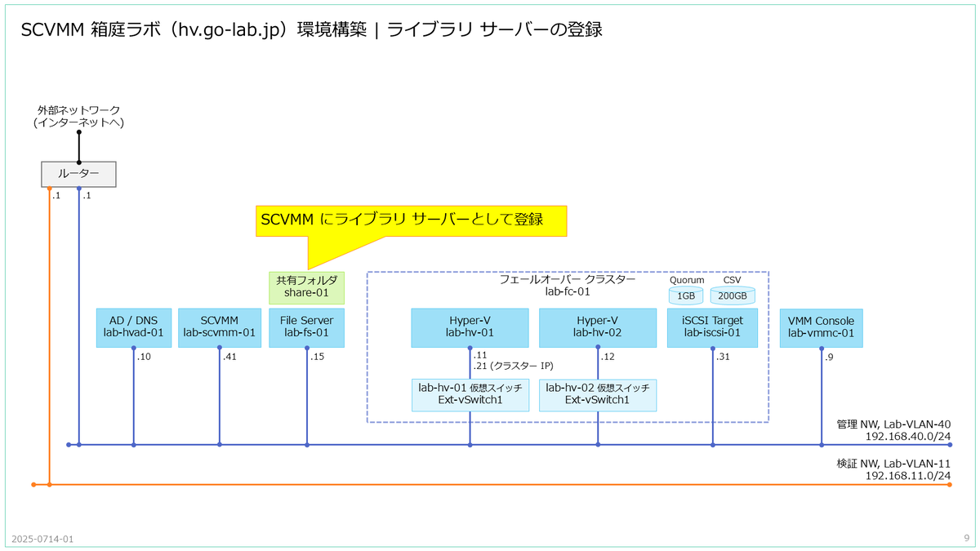Select the 検証 NW, Lab-VLAN-11 label
980x551 pixels.
894,464
